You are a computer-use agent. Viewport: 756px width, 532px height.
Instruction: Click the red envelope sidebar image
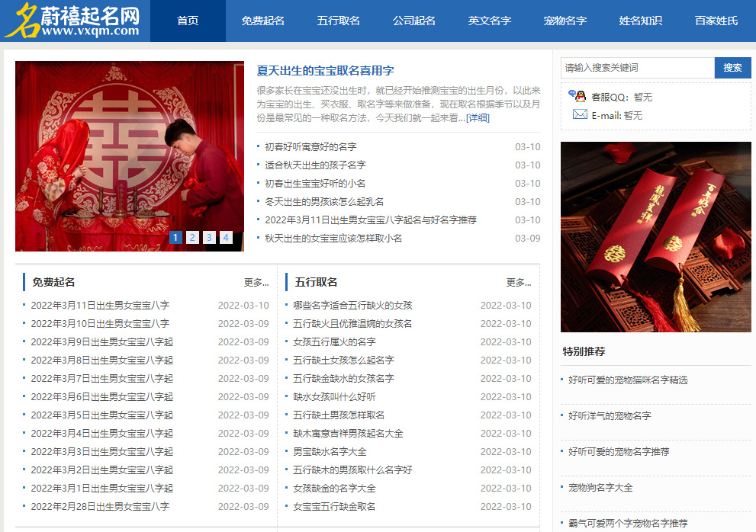[656, 236]
